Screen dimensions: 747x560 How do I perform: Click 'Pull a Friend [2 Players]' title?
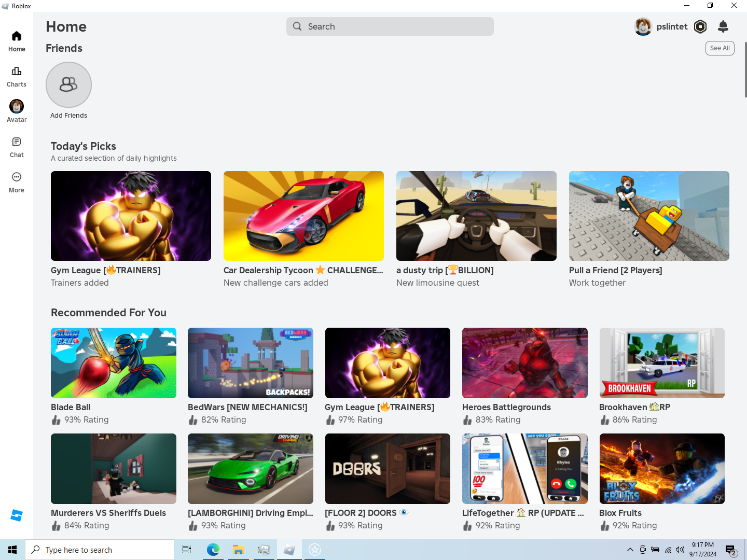point(616,270)
